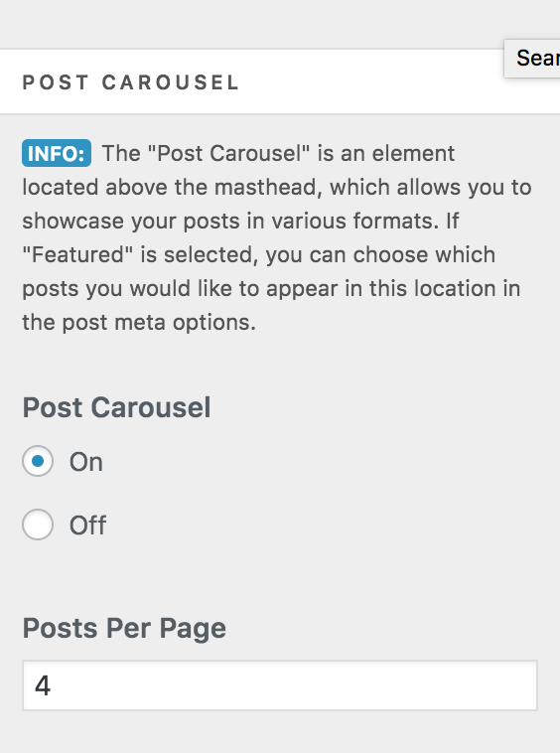Click the Off label text
Screen dimensions: 560x753
point(87,525)
